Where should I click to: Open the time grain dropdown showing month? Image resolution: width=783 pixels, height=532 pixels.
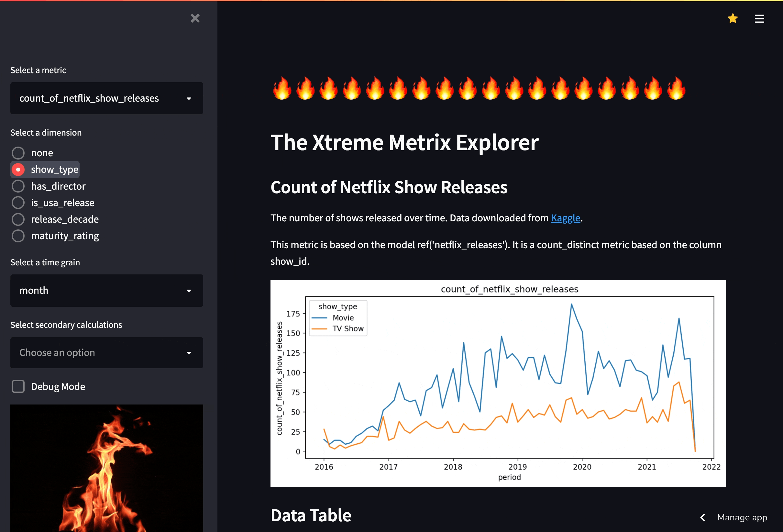pyautogui.click(x=106, y=290)
